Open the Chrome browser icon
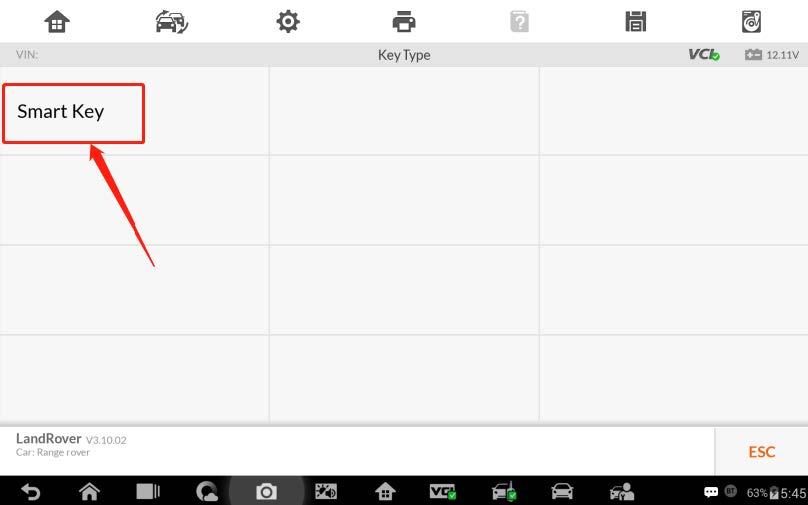This screenshot has width=808, height=505. [x=207, y=492]
